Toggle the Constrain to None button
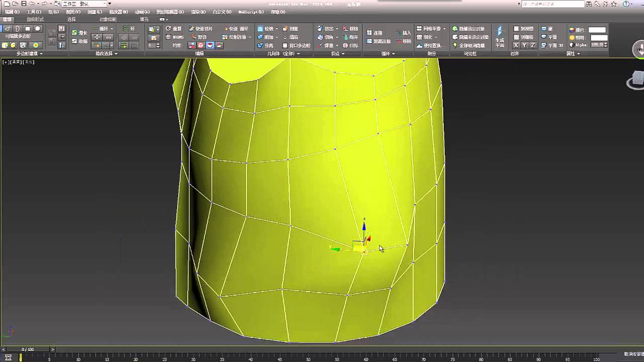 192,45
